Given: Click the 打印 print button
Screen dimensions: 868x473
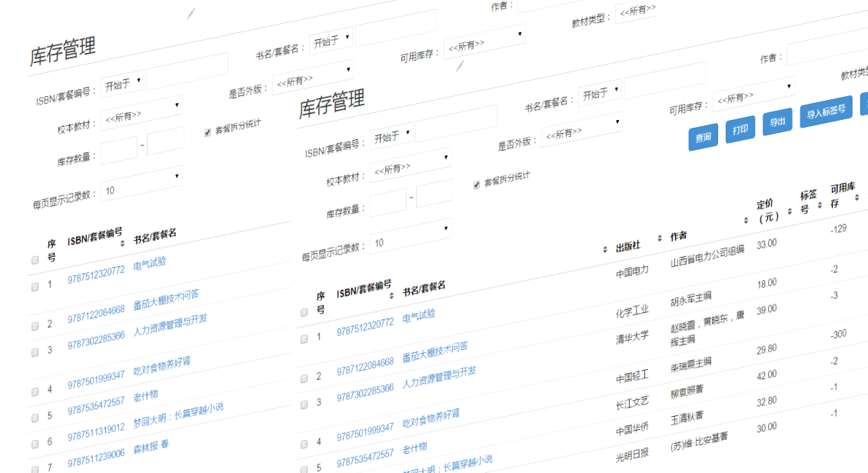Looking at the screenshot, I should pyautogui.click(x=740, y=130).
